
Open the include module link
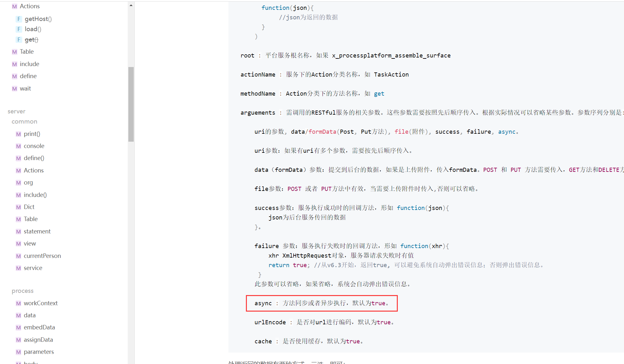coord(30,64)
